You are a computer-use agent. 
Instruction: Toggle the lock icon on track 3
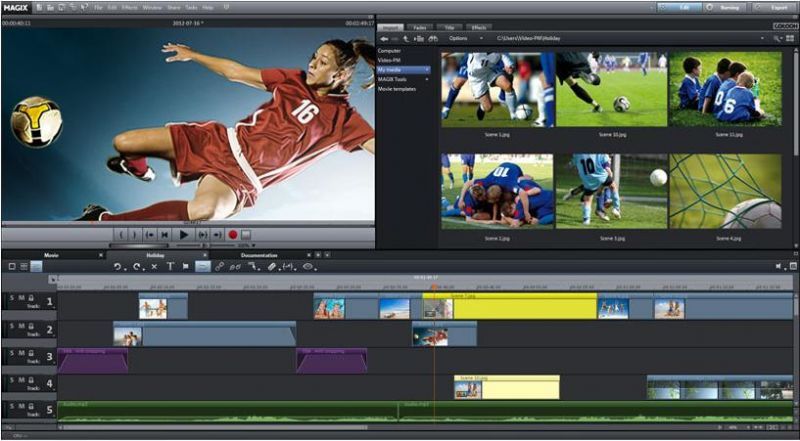tap(30, 353)
